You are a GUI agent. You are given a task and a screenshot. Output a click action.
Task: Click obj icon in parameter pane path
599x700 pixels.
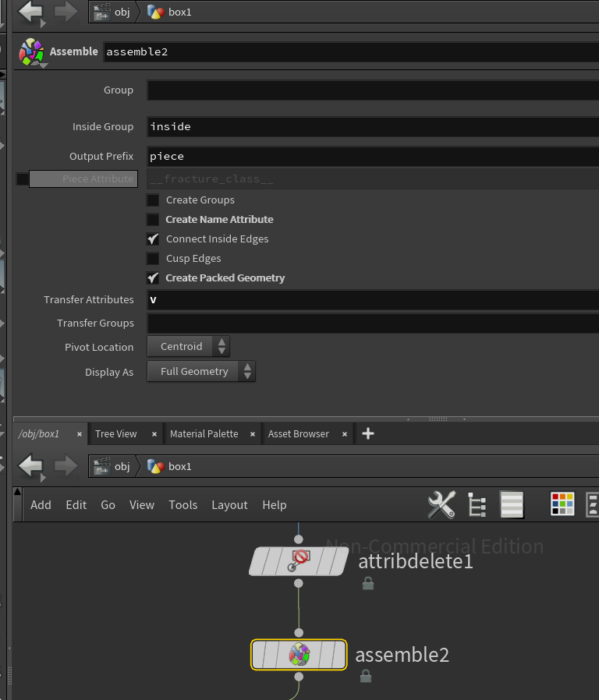point(102,12)
